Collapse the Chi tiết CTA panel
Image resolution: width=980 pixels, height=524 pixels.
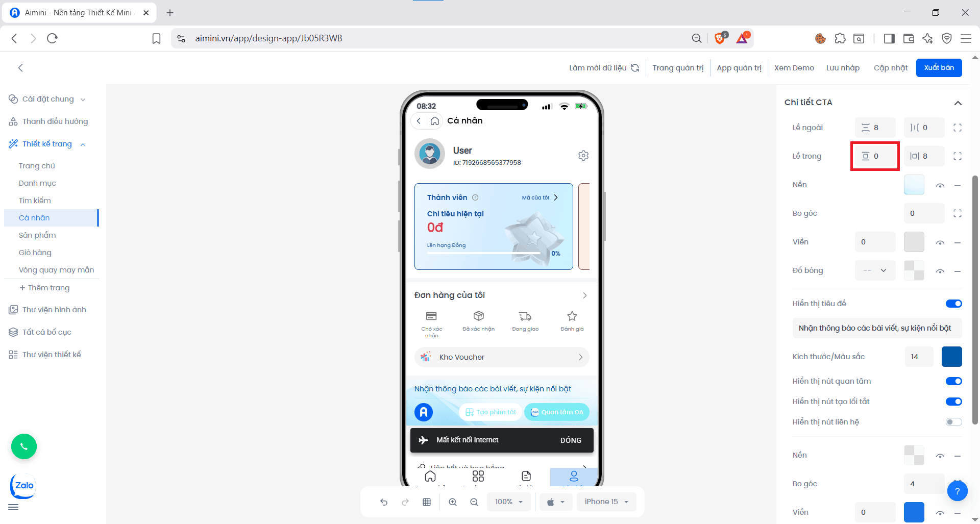click(x=958, y=102)
